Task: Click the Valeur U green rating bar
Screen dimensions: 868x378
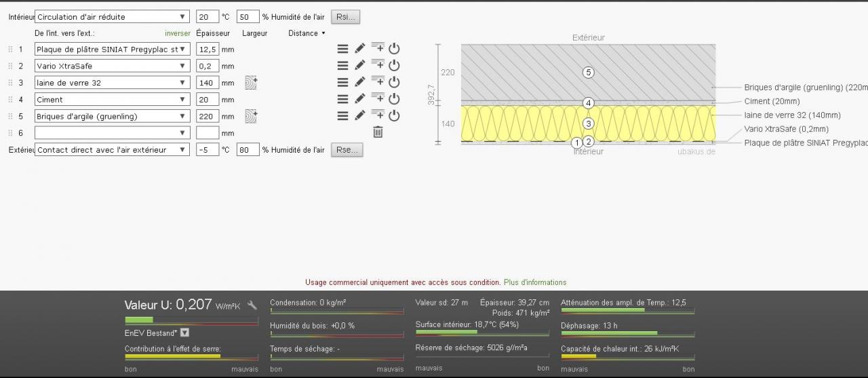Action: 191,320
